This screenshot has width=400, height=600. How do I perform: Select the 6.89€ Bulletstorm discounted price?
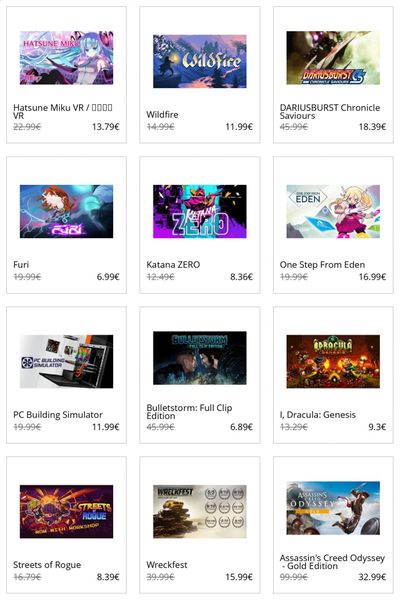click(241, 427)
